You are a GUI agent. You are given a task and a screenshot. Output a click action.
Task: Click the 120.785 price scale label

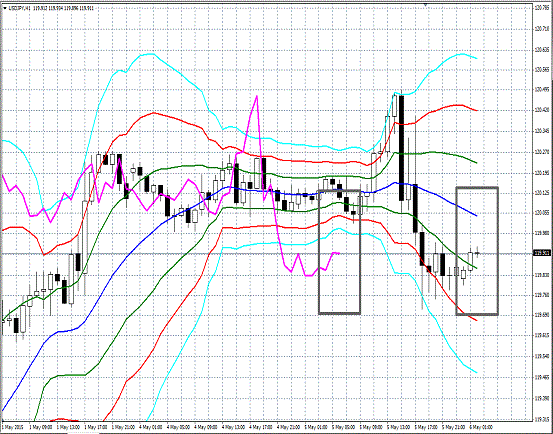(x=542, y=7)
